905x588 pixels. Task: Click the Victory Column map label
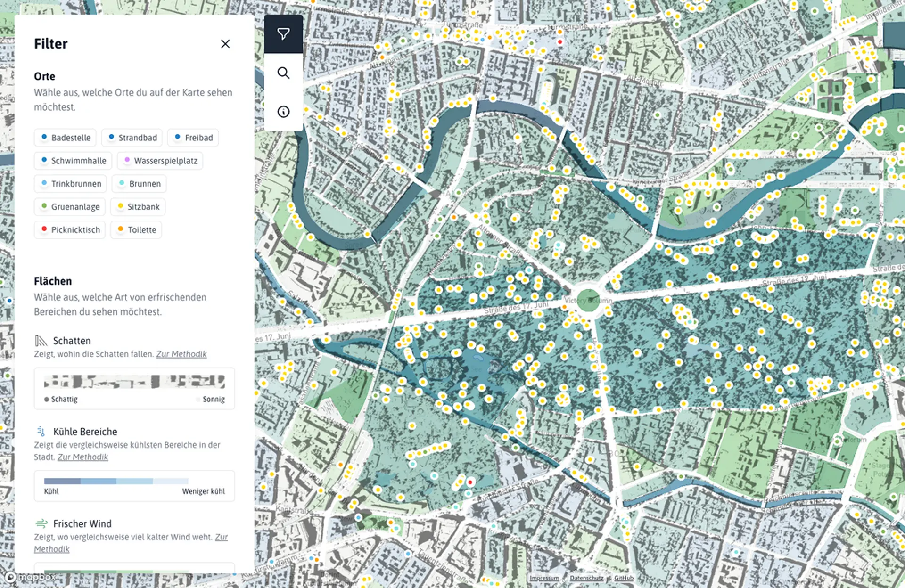(x=588, y=301)
